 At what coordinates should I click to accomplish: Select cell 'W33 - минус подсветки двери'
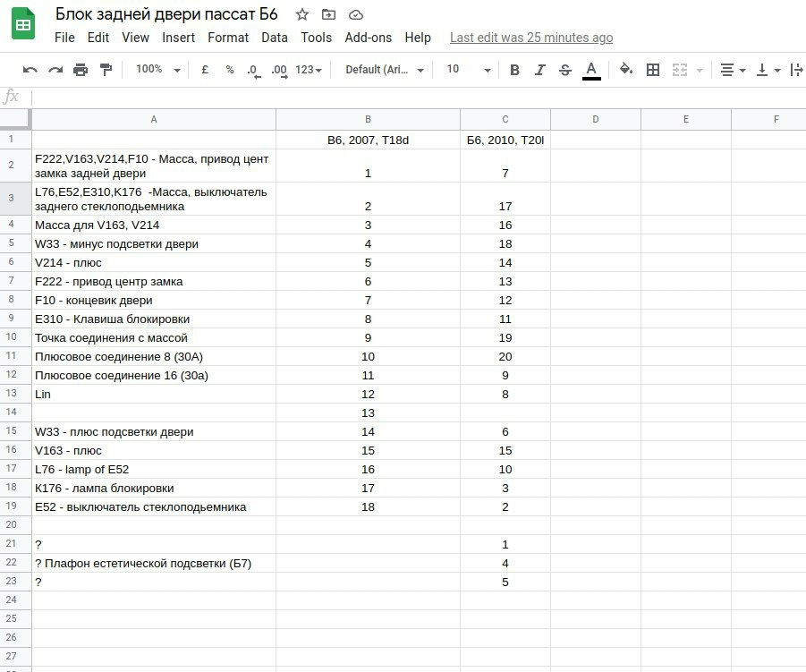[154, 243]
